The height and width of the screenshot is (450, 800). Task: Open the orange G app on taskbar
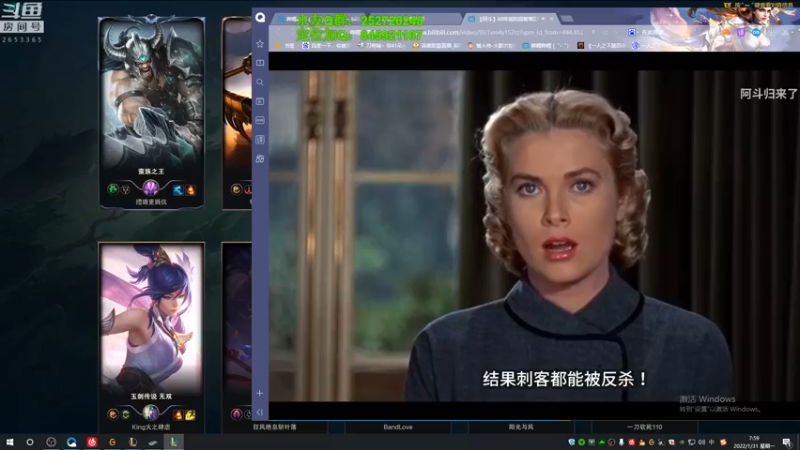click(112, 442)
